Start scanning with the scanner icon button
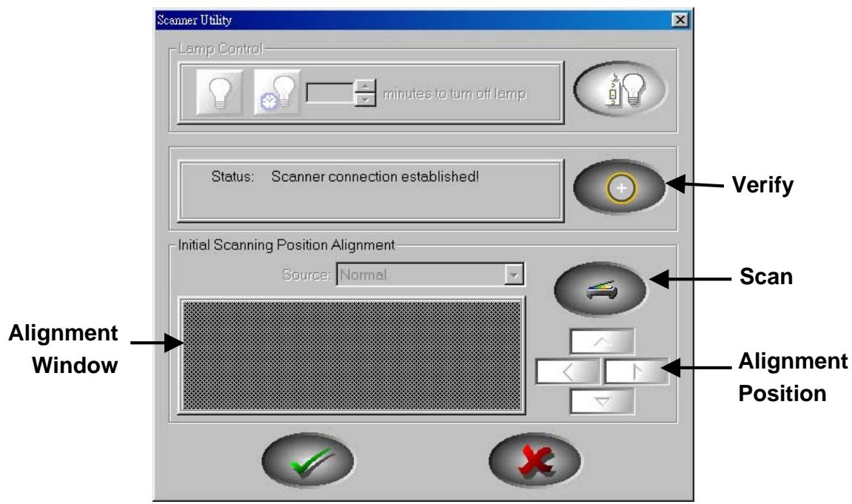 601,289
